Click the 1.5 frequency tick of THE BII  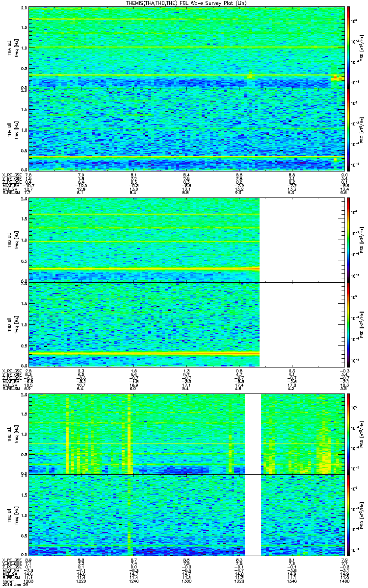pos(25,495)
